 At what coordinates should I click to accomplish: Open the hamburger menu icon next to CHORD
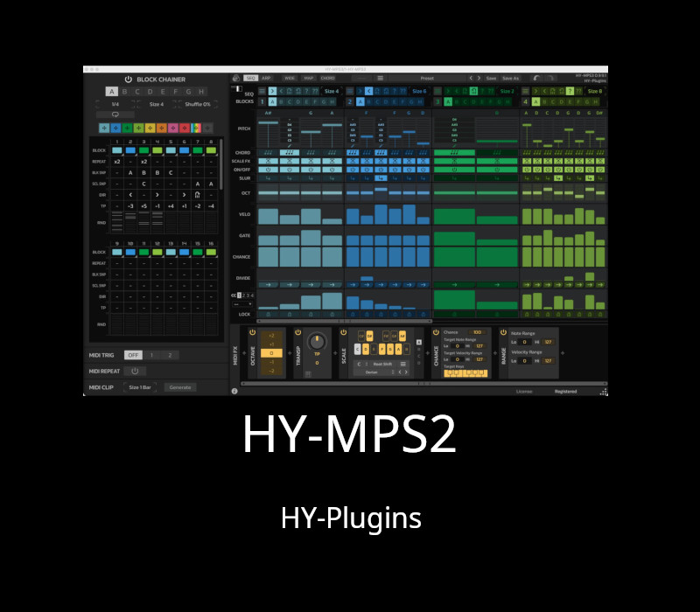[x=381, y=77]
